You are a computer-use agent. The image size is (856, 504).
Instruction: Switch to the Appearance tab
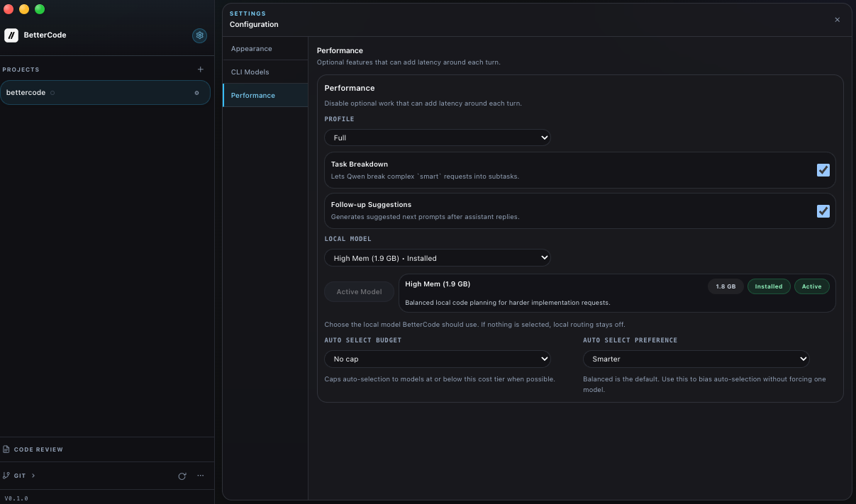[x=251, y=48]
